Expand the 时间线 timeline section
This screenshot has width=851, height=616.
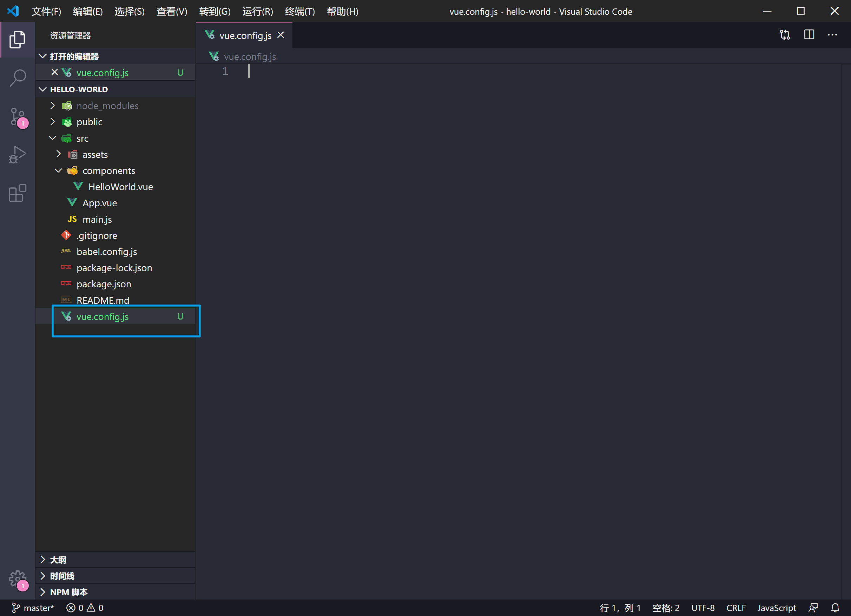[115, 576]
